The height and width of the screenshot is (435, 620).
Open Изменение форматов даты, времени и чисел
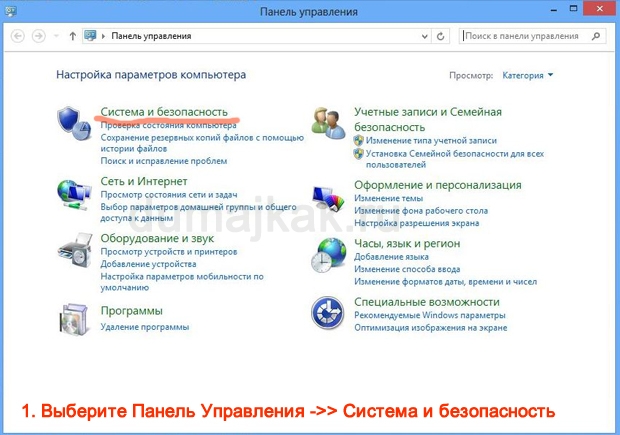(x=446, y=282)
